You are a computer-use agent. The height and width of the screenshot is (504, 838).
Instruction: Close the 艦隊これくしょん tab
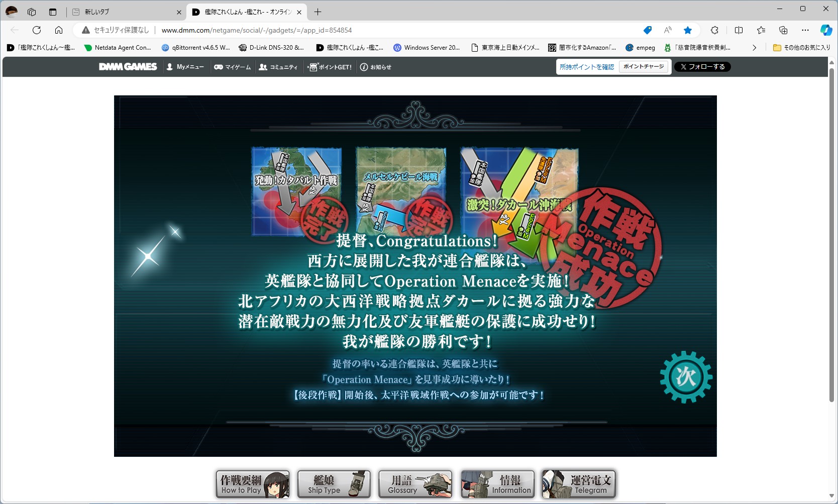299,12
